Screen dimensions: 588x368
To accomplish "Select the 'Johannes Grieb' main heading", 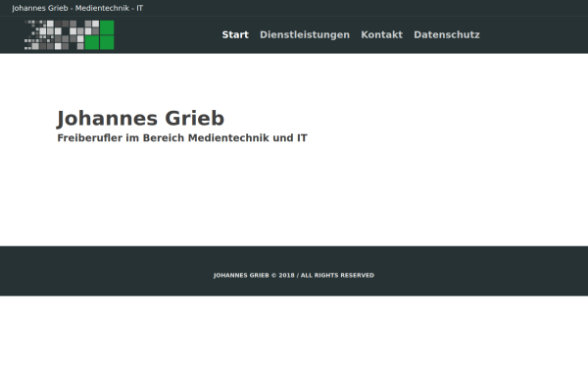I will coord(140,119).
